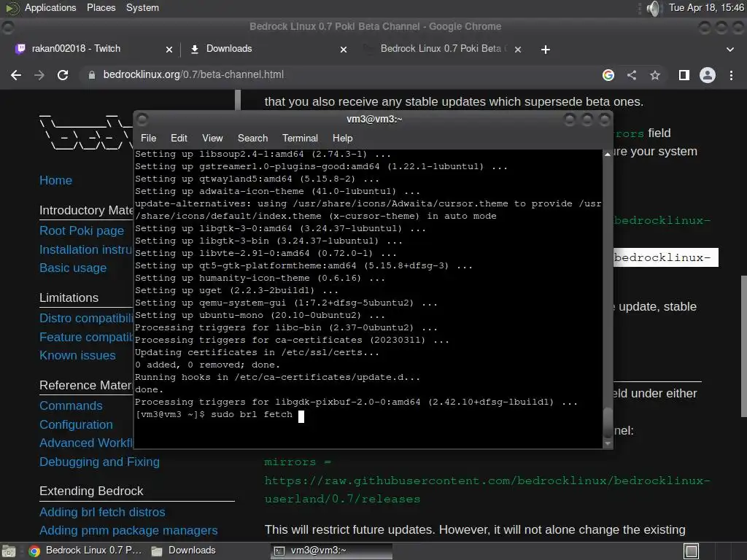Open Advanced Workflows sidebar link
Viewport: 747px width, 560px height.
(86, 443)
